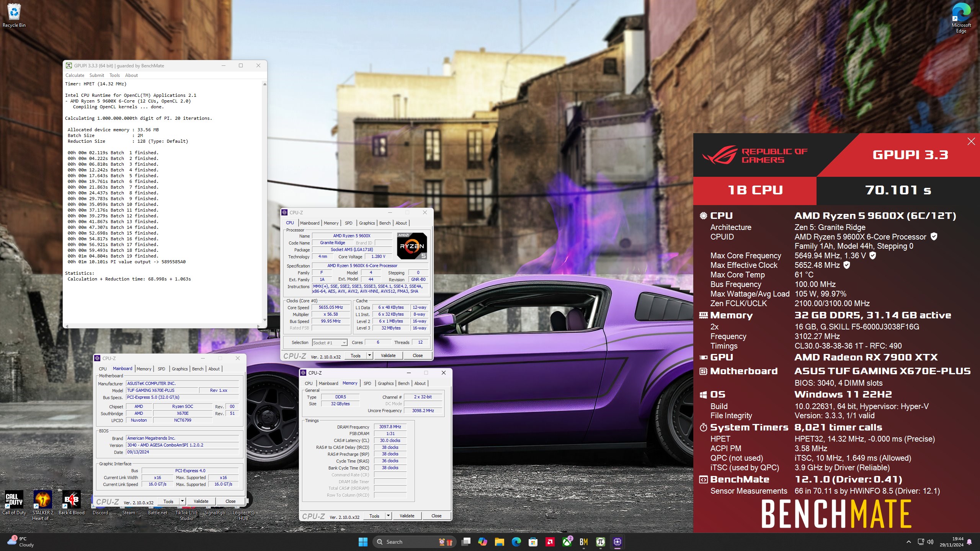Click Tools button in CPU-Z CPU window
Viewport: 980px width, 551px height.
click(356, 355)
